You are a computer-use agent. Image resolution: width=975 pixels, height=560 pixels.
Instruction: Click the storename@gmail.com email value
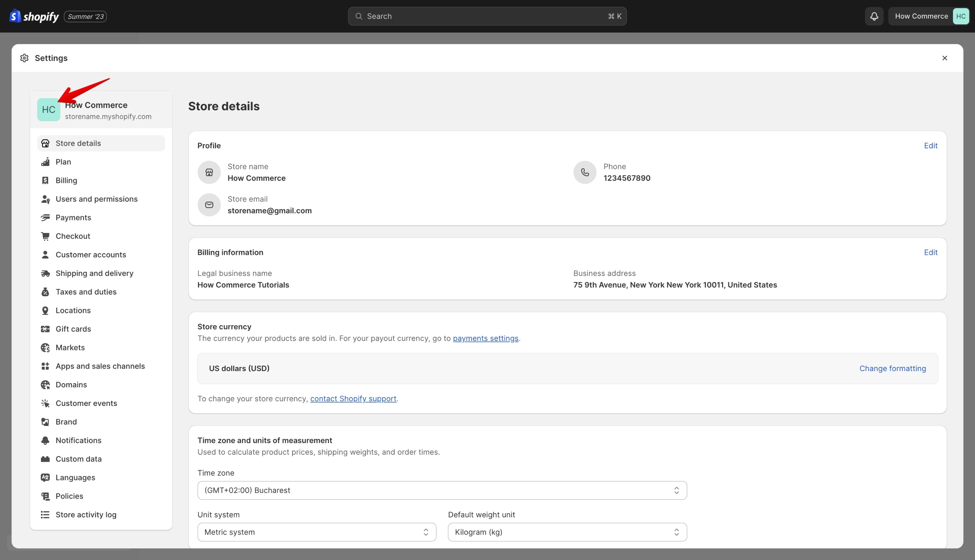click(x=269, y=211)
